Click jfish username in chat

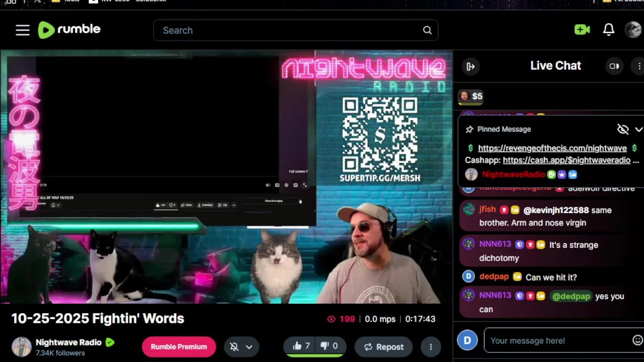pyautogui.click(x=488, y=209)
